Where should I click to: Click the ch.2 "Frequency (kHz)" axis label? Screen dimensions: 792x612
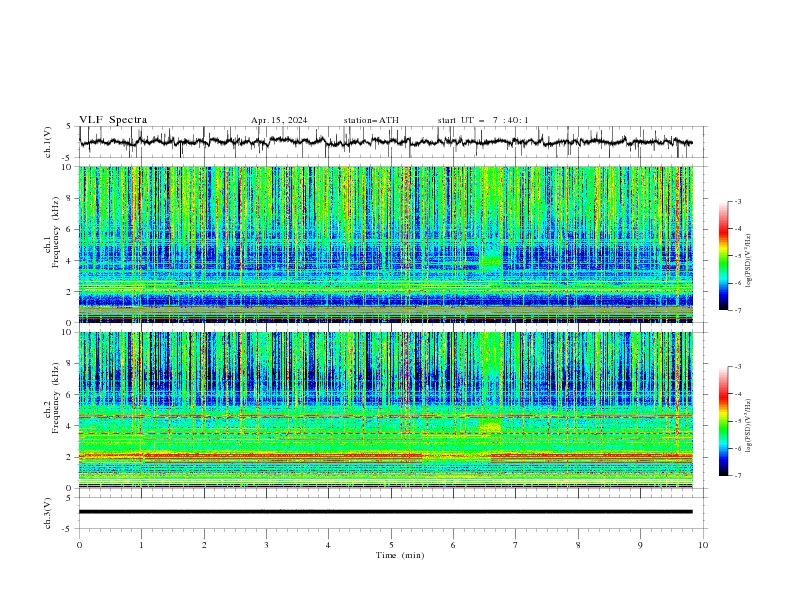point(56,398)
